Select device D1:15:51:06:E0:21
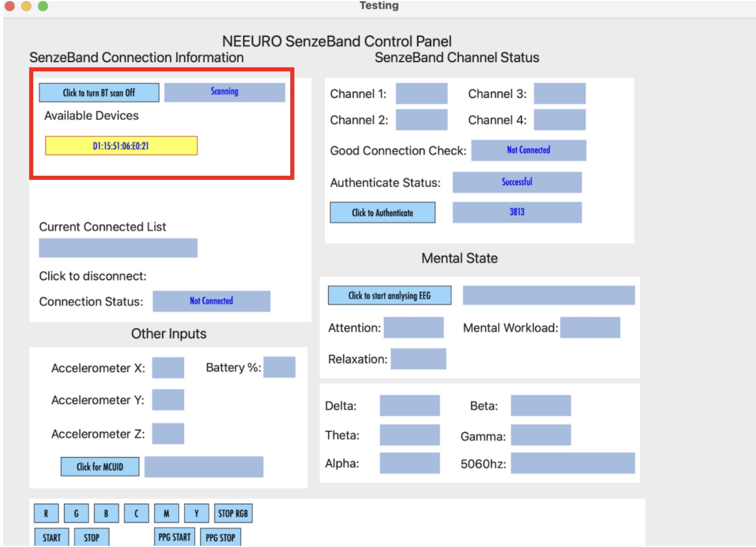756x547 pixels. tap(121, 146)
